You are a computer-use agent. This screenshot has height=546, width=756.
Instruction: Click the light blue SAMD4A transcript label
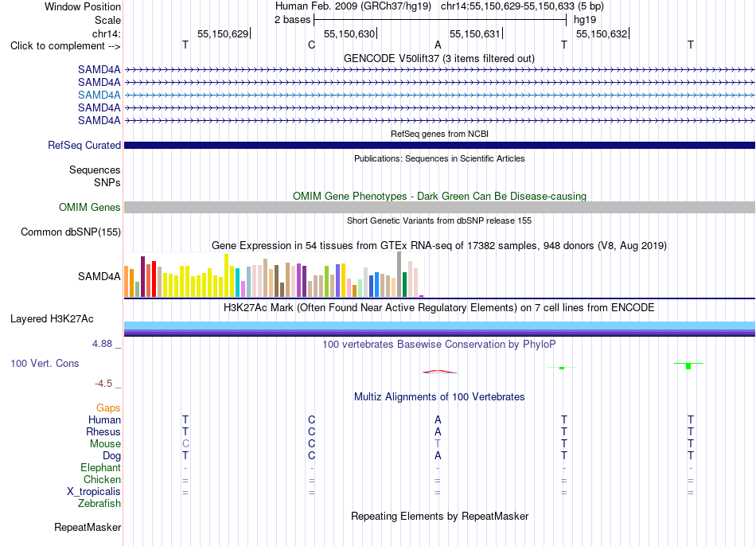click(x=99, y=95)
